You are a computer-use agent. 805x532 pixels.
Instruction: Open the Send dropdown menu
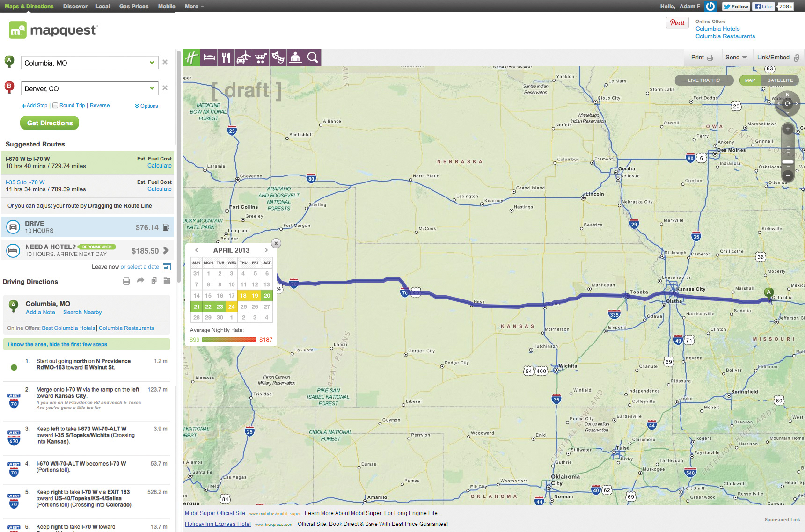coord(736,57)
